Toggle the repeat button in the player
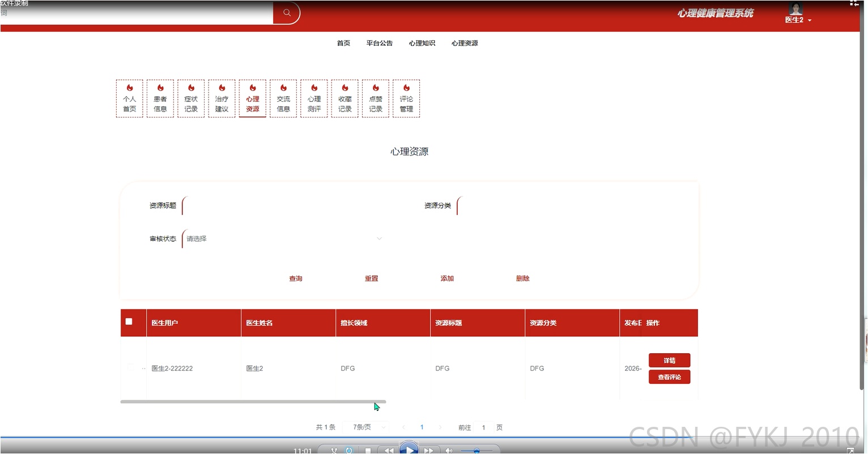The image size is (868, 454). click(349, 451)
